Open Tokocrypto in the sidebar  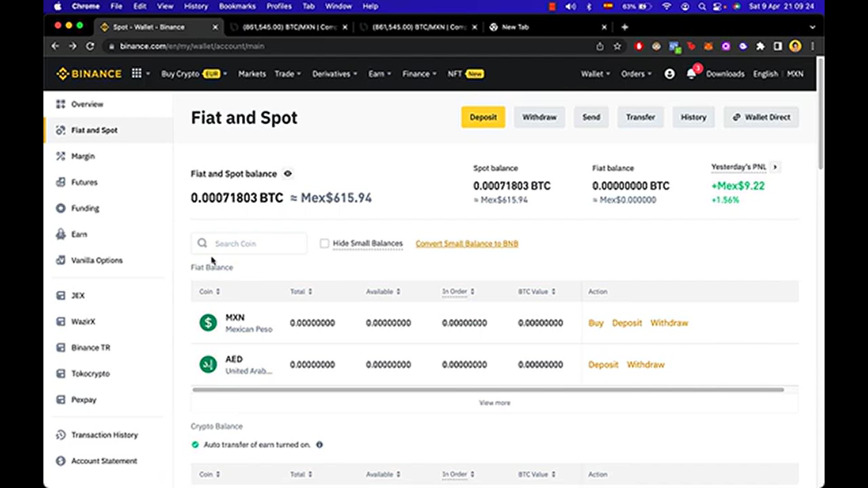click(x=90, y=374)
